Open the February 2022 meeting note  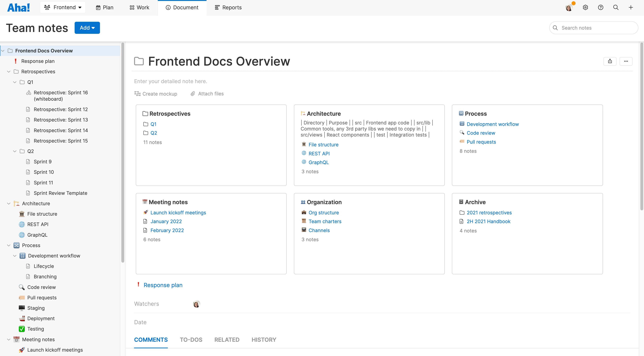[x=167, y=230]
